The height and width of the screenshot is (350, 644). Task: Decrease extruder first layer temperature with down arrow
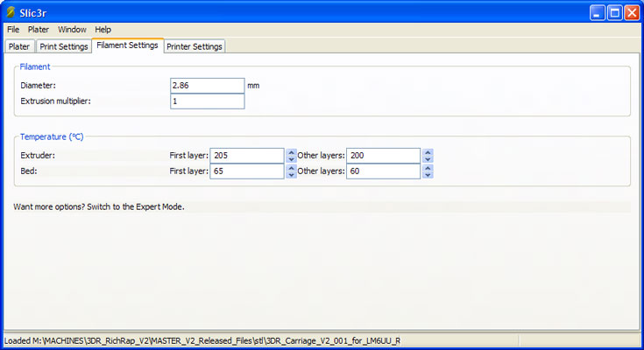291,159
